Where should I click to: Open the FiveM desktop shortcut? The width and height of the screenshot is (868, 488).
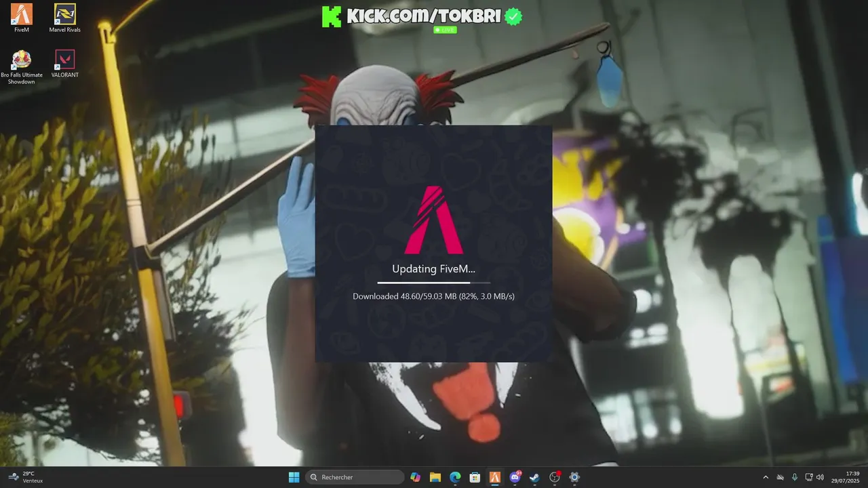coord(22,18)
